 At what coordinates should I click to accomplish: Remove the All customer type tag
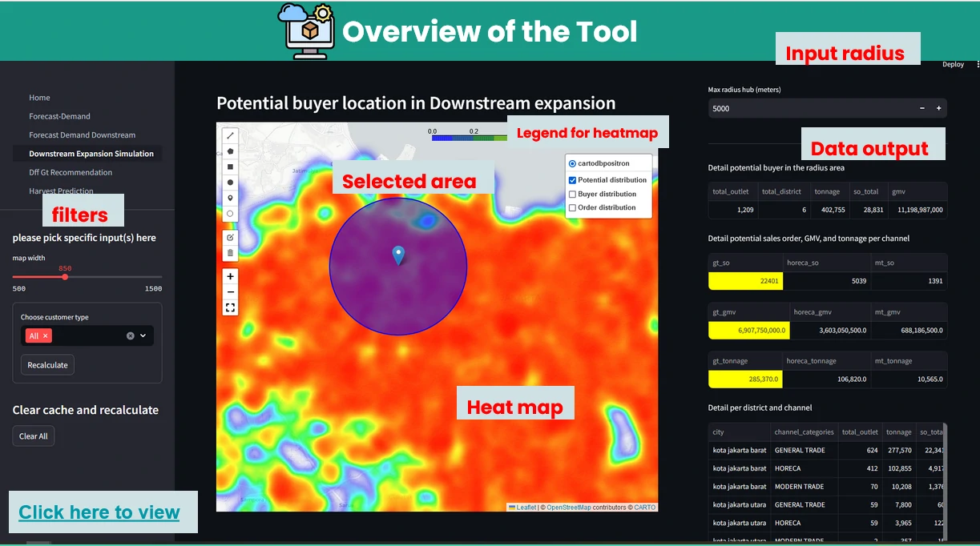point(46,336)
